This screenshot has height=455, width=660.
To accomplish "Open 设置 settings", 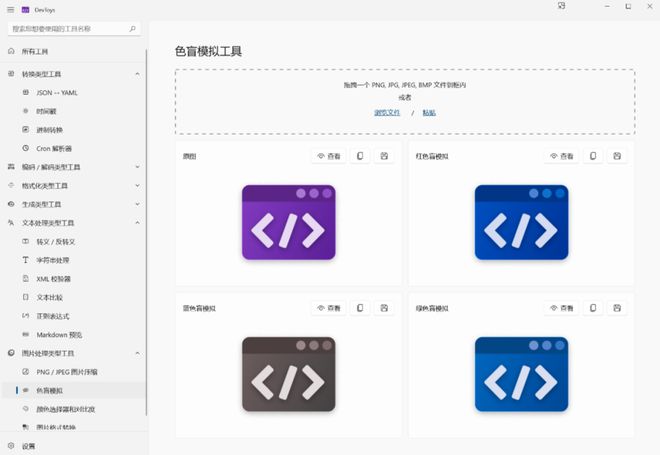I will pyautogui.click(x=73, y=446).
